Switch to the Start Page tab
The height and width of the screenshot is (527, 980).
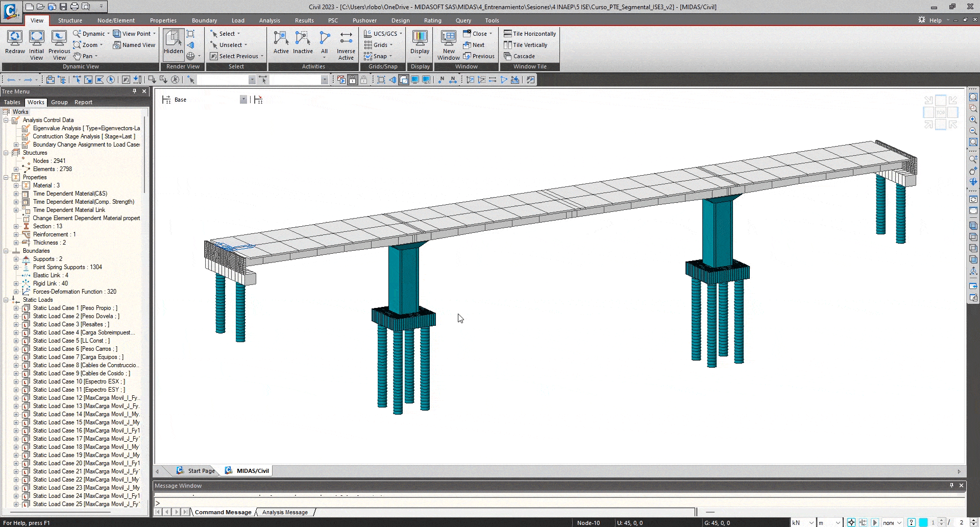tap(196, 471)
